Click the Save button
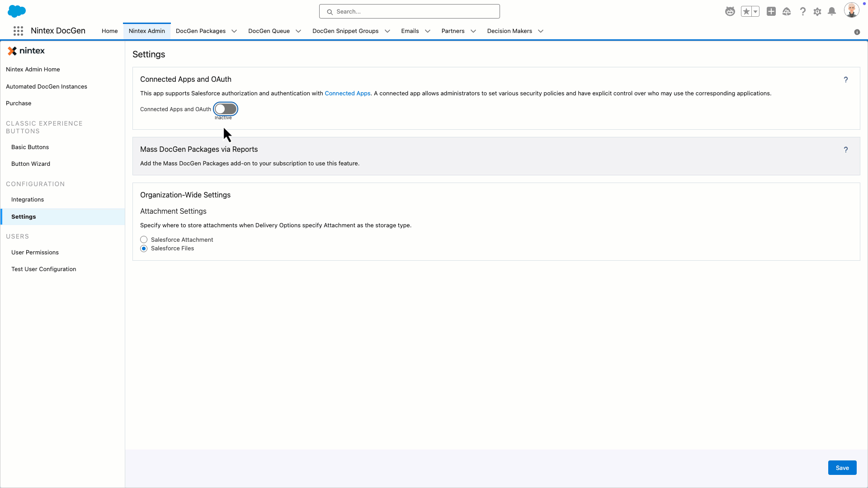Screen dimensions: 868x488 point(842,468)
